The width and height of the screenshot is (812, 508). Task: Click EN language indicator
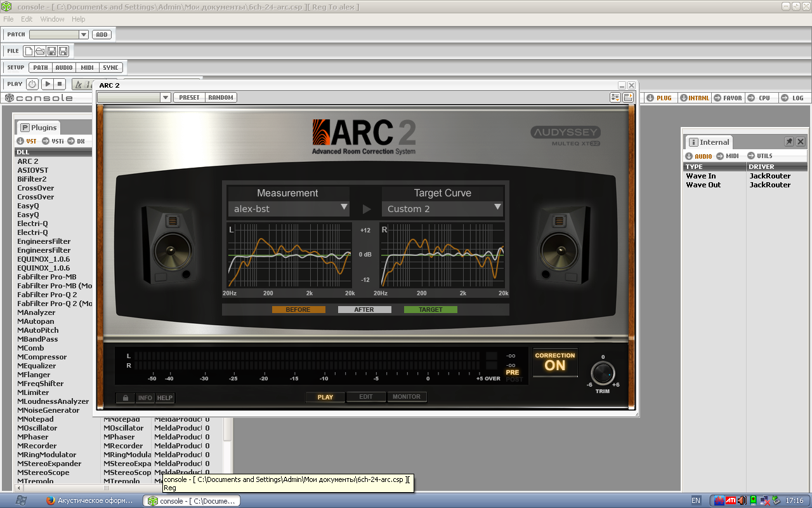pyautogui.click(x=696, y=500)
